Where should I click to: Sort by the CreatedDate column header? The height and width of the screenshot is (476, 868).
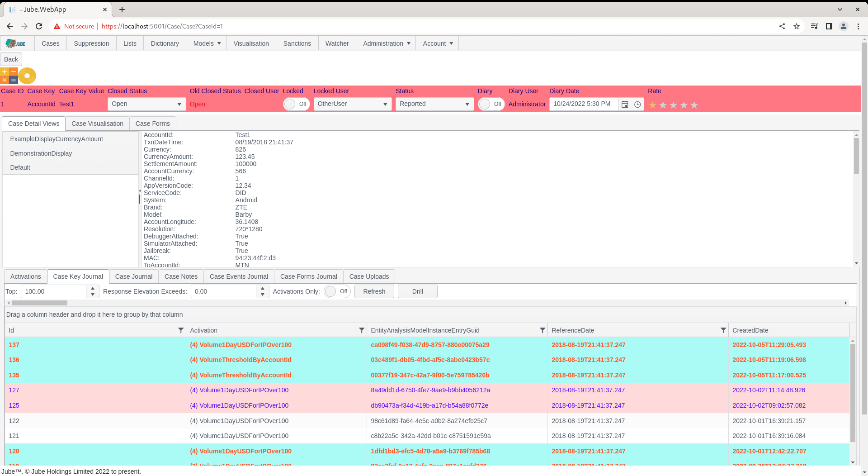pos(750,330)
